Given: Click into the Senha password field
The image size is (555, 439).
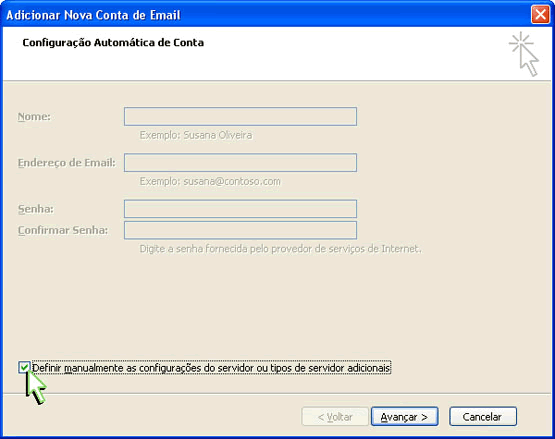Looking at the screenshot, I should [240, 209].
